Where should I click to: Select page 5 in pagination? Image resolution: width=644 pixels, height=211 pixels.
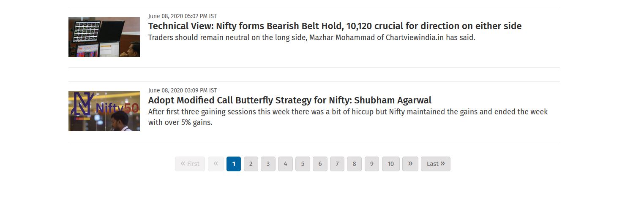pyautogui.click(x=303, y=164)
